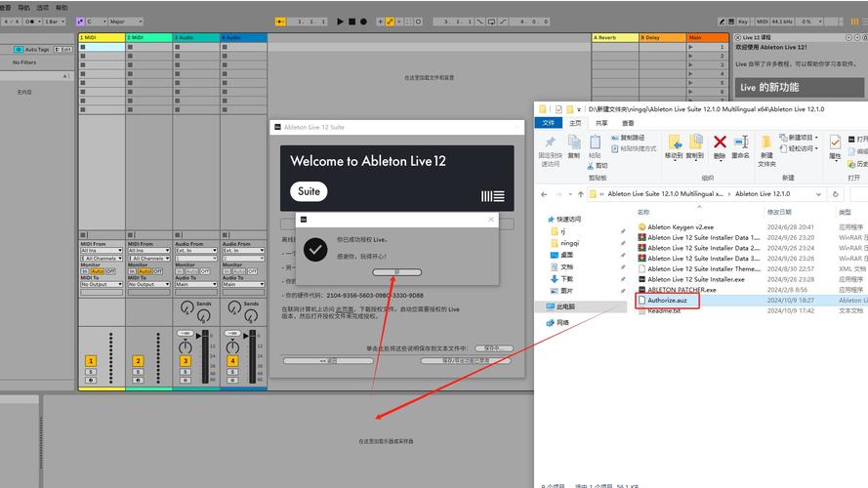The height and width of the screenshot is (488, 868).
Task: Arm track 4 for recording
Action: click(x=232, y=381)
